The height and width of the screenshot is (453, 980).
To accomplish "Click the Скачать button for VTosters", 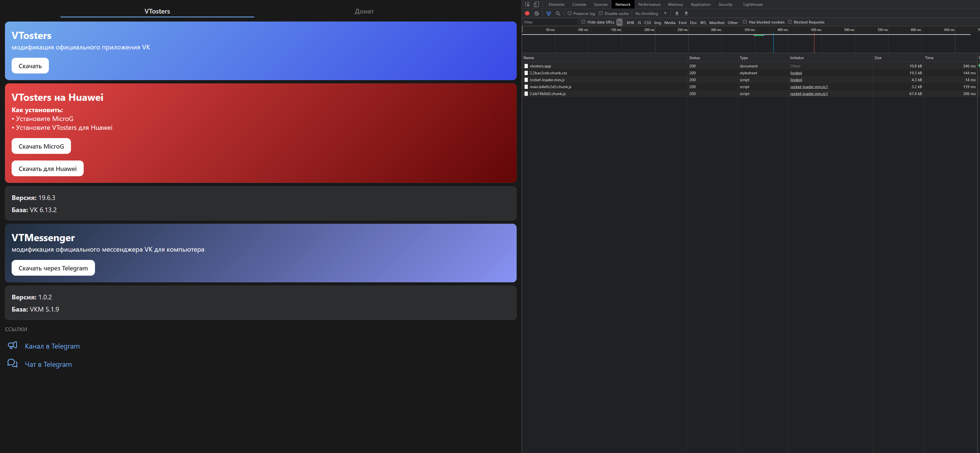I will 30,66.
